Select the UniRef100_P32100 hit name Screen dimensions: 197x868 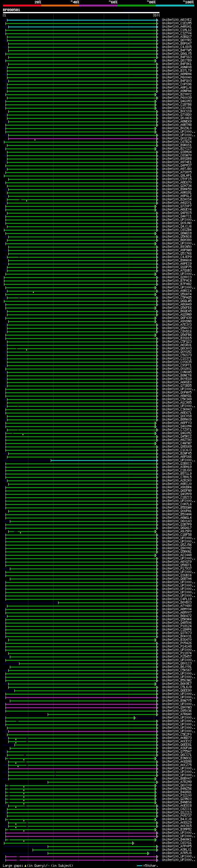click(177, 796)
